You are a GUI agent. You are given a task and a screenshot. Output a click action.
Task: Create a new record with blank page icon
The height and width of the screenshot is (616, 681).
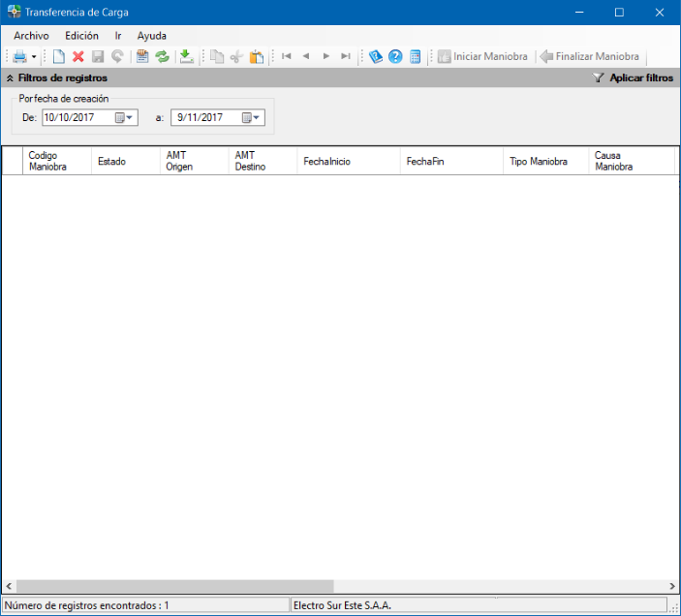coord(59,57)
